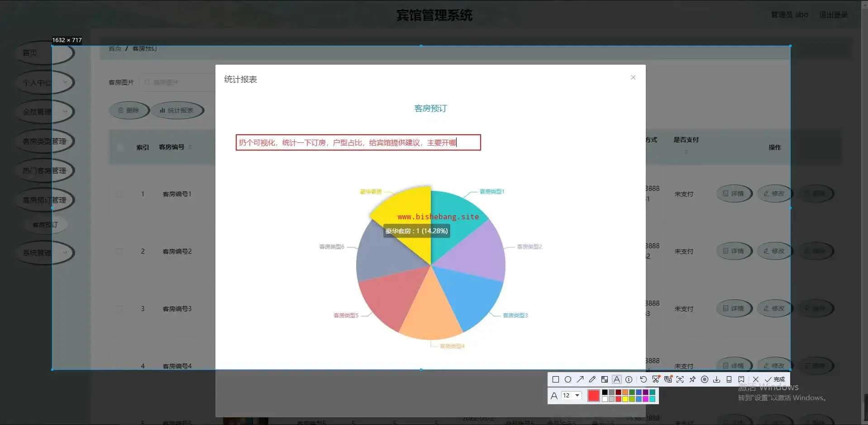Pick the pencil drawing tool

click(x=592, y=379)
